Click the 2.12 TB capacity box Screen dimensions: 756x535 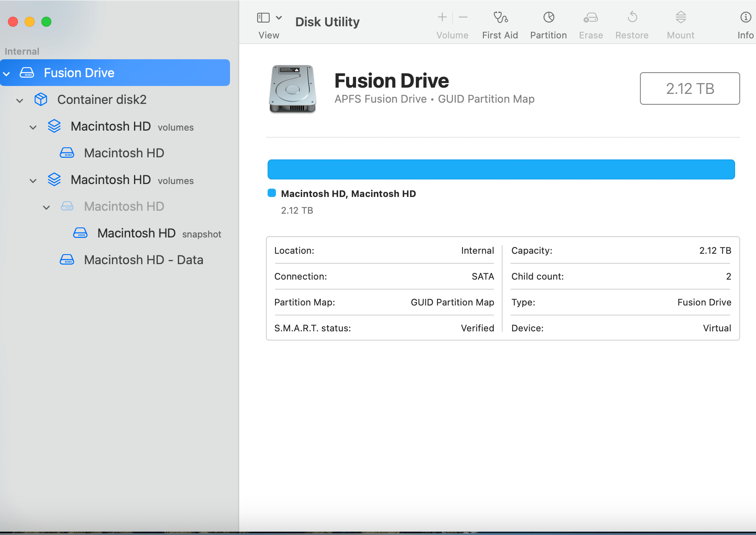click(x=690, y=88)
